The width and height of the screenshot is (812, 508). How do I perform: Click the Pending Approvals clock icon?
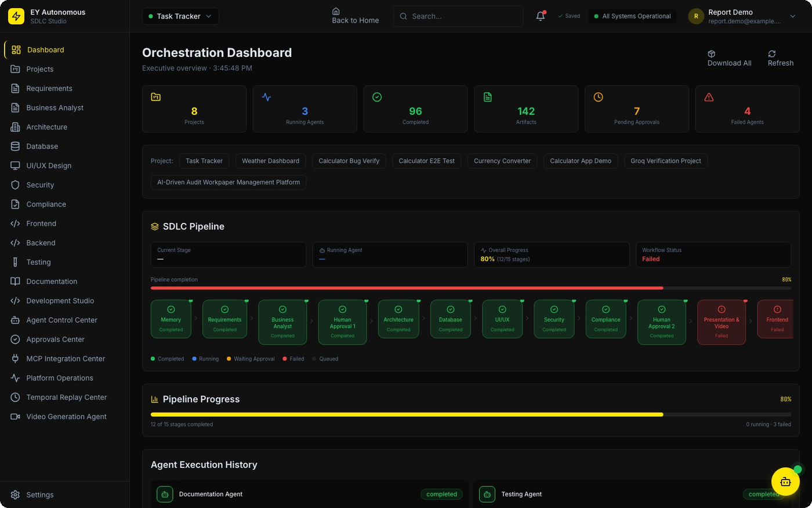pos(598,97)
